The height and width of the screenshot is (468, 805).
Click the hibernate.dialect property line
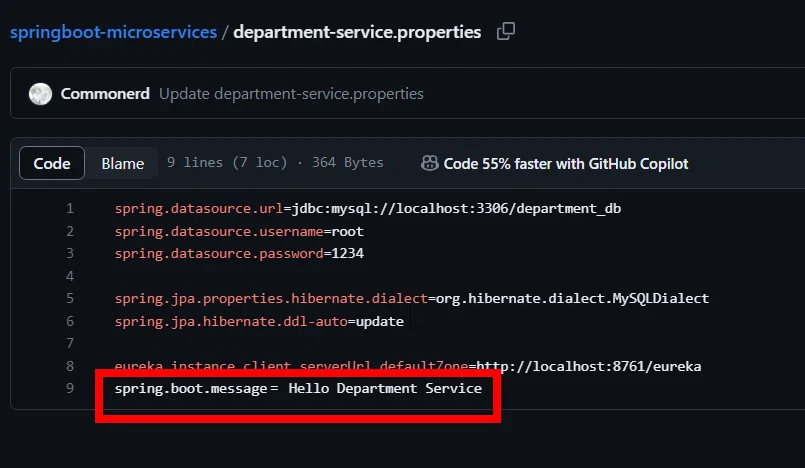pos(412,299)
